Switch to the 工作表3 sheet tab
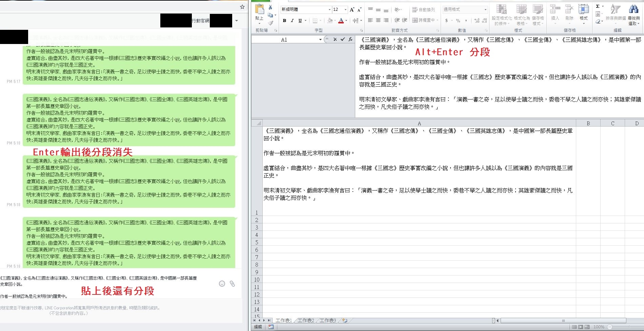This screenshot has height=331, width=644. 328,321
